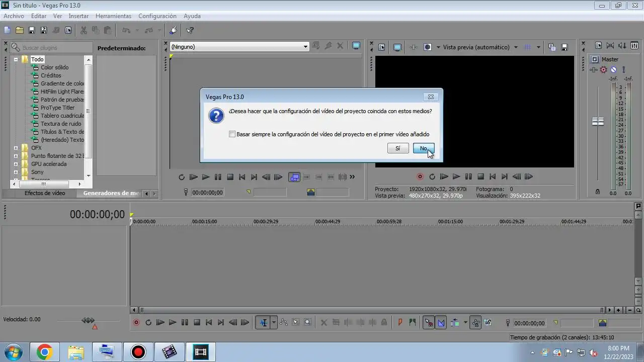Viewport: 644px width, 362px height.
Task: Click the No button in dialog
Action: (x=424, y=148)
